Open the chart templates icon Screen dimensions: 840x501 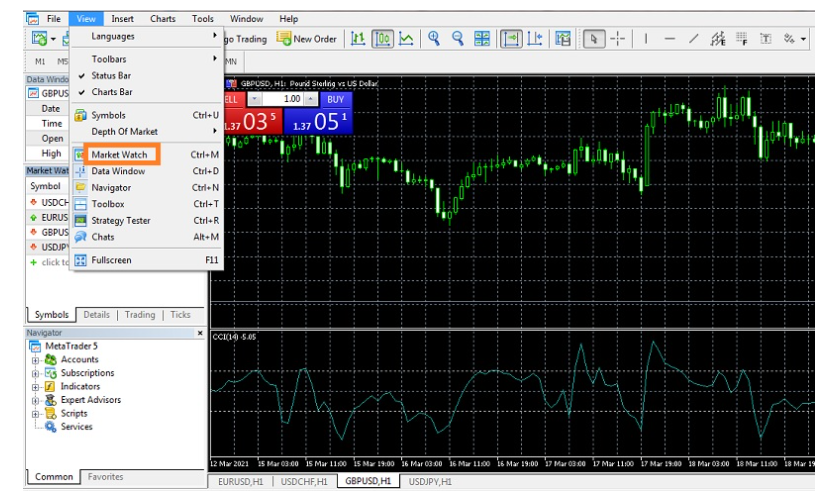pos(562,39)
